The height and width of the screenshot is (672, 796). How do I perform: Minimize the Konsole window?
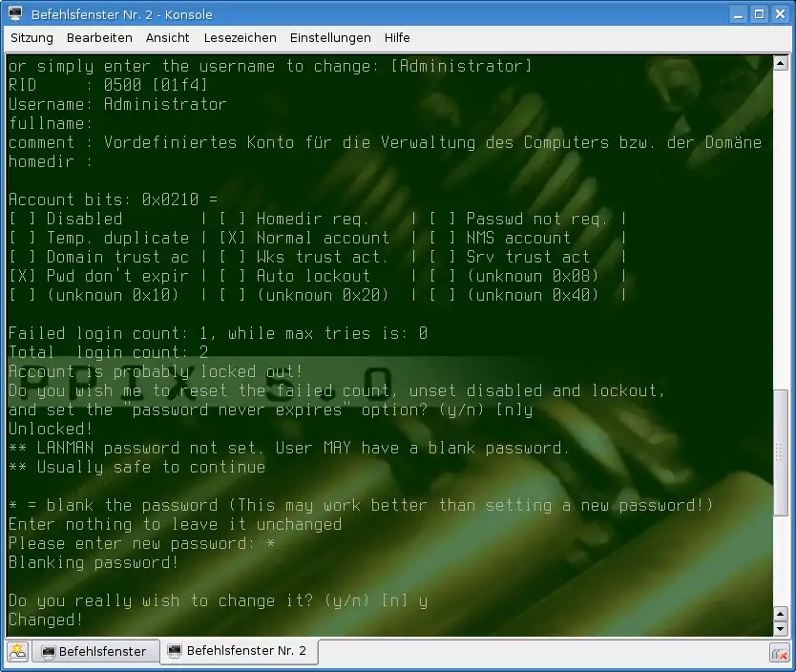click(739, 14)
